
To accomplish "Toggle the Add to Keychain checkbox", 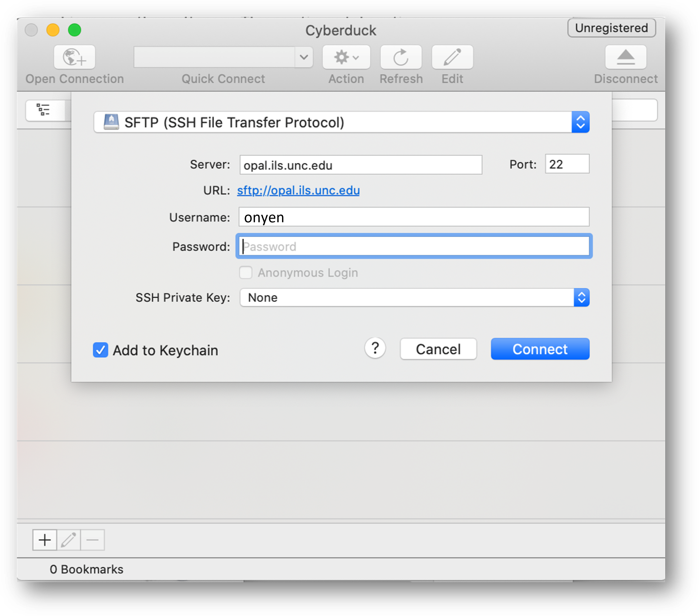I will point(101,350).
